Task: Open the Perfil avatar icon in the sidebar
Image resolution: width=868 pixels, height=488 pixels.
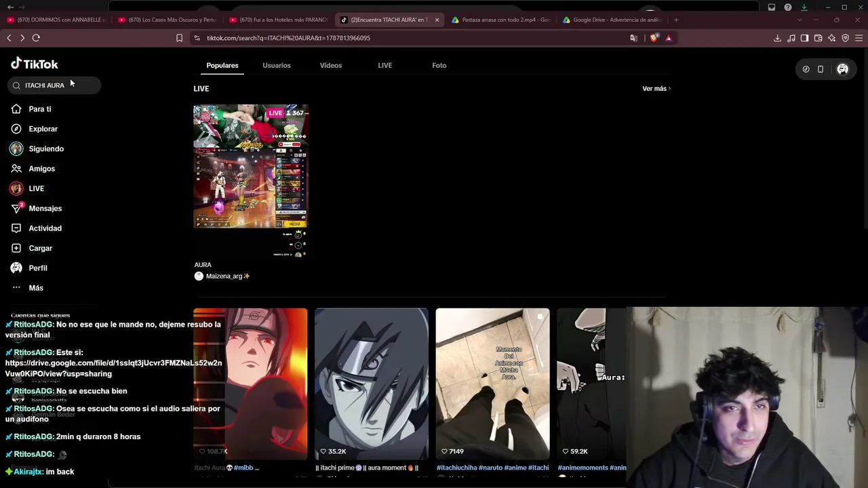Action: pos(16,268)
